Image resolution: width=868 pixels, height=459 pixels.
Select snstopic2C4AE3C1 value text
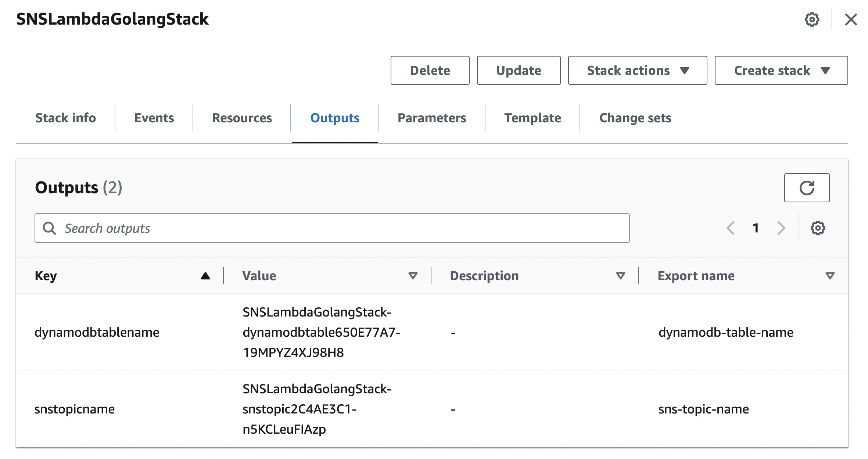[x=317, y=409]
